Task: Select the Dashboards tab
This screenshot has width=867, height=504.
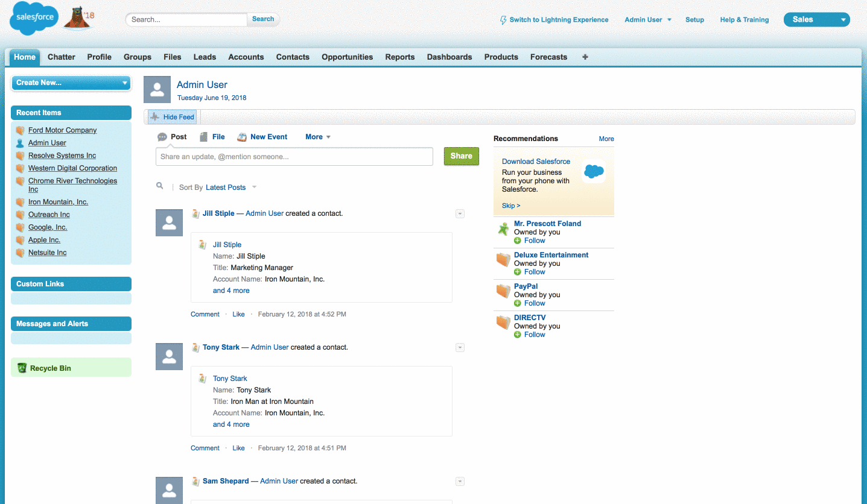Action: pos(449,57)
